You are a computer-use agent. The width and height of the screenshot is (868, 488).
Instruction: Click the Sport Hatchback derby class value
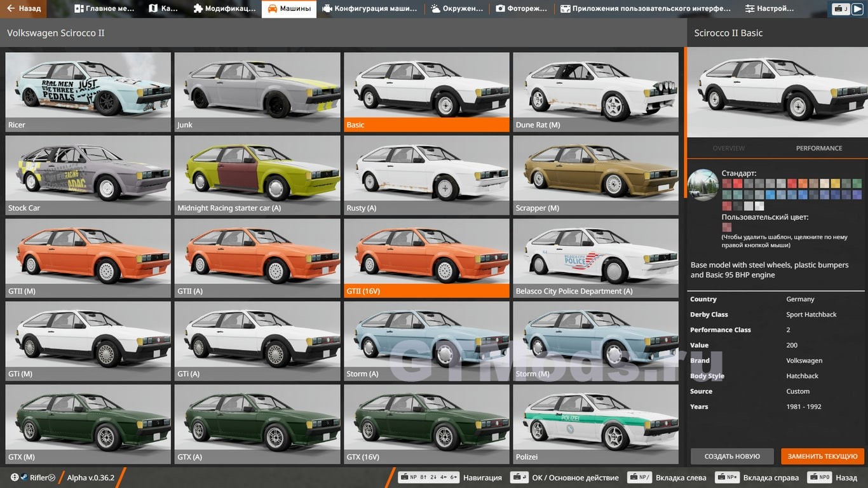pyautogui.click(x=811, y=315)
